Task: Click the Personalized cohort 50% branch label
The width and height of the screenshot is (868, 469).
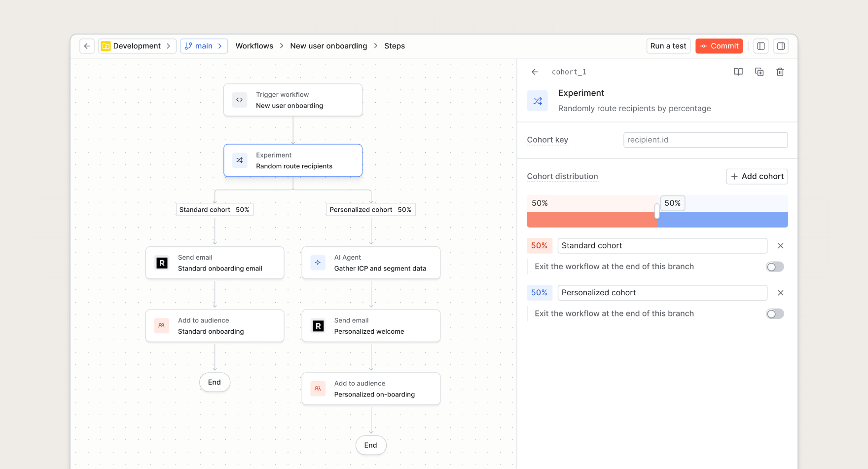Action: [x=370, y=210]
